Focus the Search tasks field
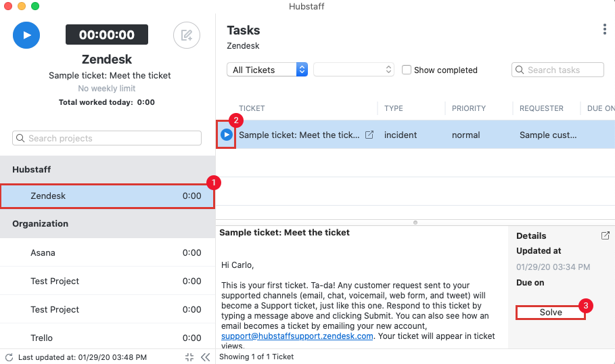The height and width of the screenshot is (364, 615). click(x=557, y=70)
